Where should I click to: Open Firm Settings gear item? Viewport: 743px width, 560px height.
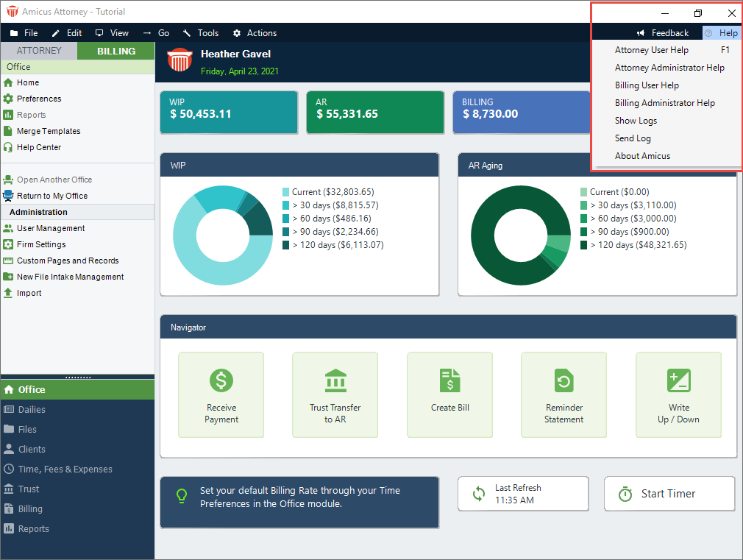[41, 244]
